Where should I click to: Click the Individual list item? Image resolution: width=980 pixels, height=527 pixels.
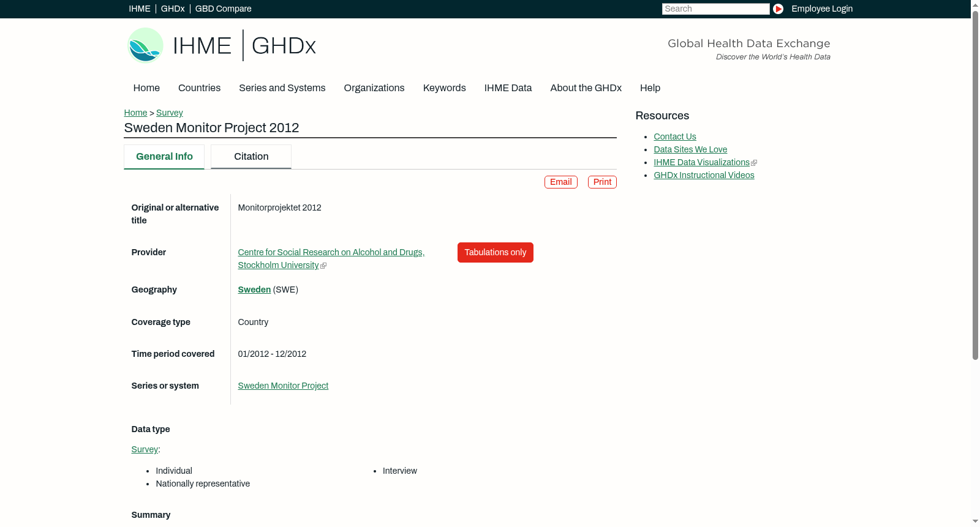pyautogui.click(x=174, y=471)
